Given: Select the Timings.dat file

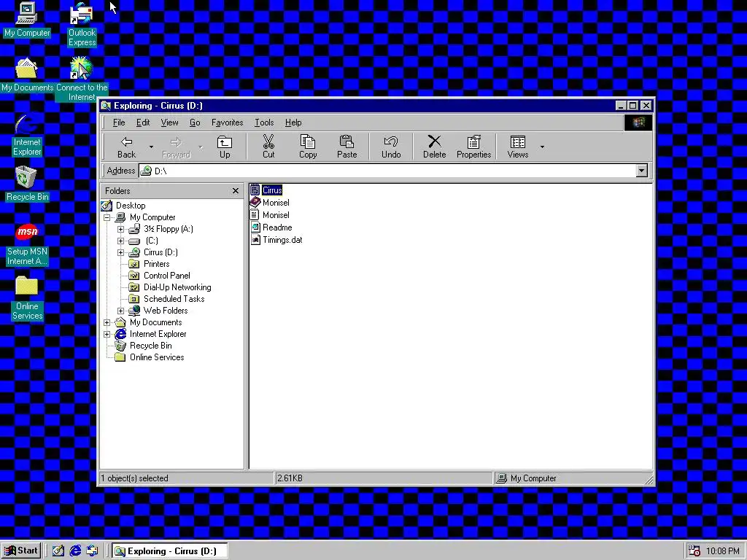Looking at the screenshot, I should [276, 239].
